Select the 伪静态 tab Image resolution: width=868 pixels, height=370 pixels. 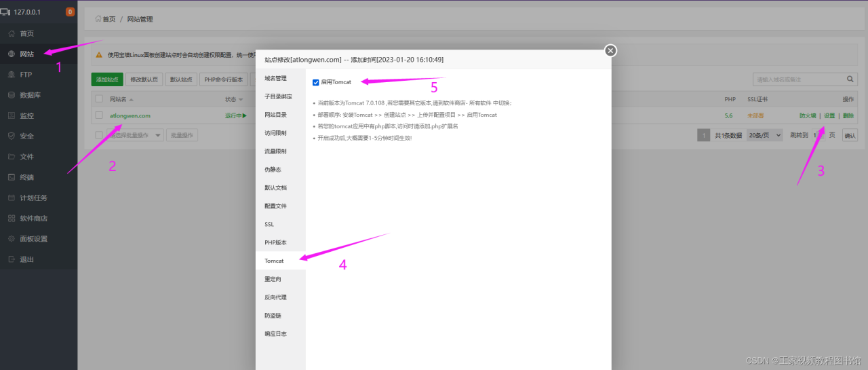tap(281, 170)
